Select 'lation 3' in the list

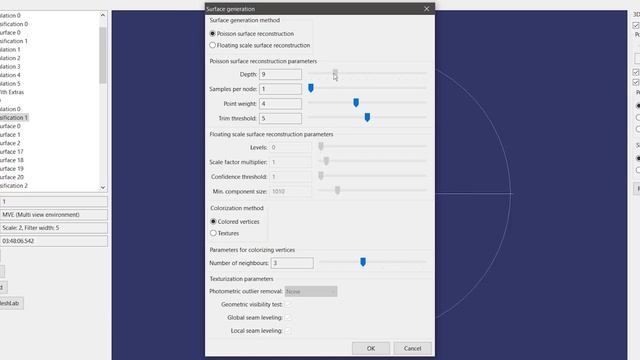[x=10, y=67]
